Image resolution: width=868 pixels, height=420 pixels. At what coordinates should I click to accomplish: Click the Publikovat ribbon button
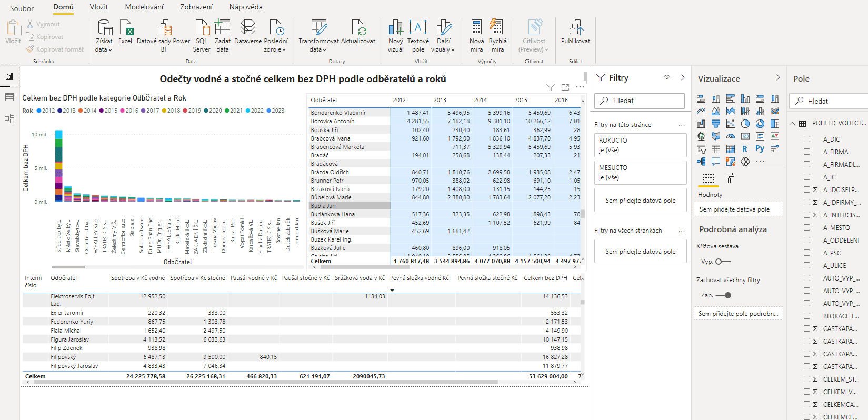(575, 32)
